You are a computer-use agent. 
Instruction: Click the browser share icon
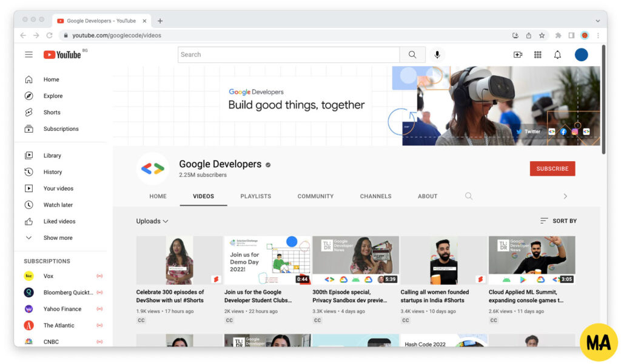(529, 36)
